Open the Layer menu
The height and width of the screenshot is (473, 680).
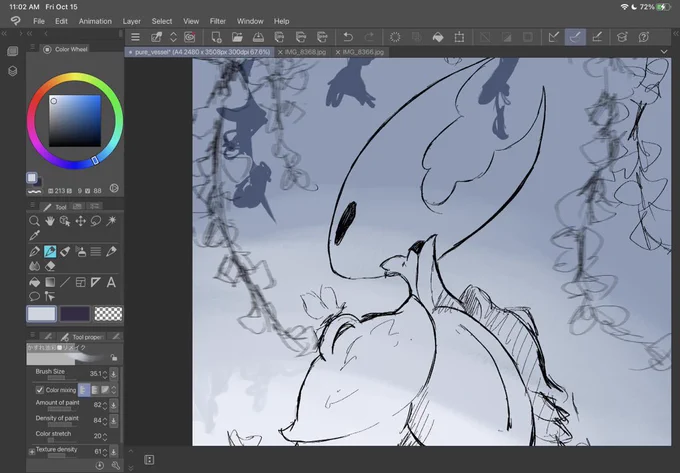pyautogui.click(x=131, y=21)
